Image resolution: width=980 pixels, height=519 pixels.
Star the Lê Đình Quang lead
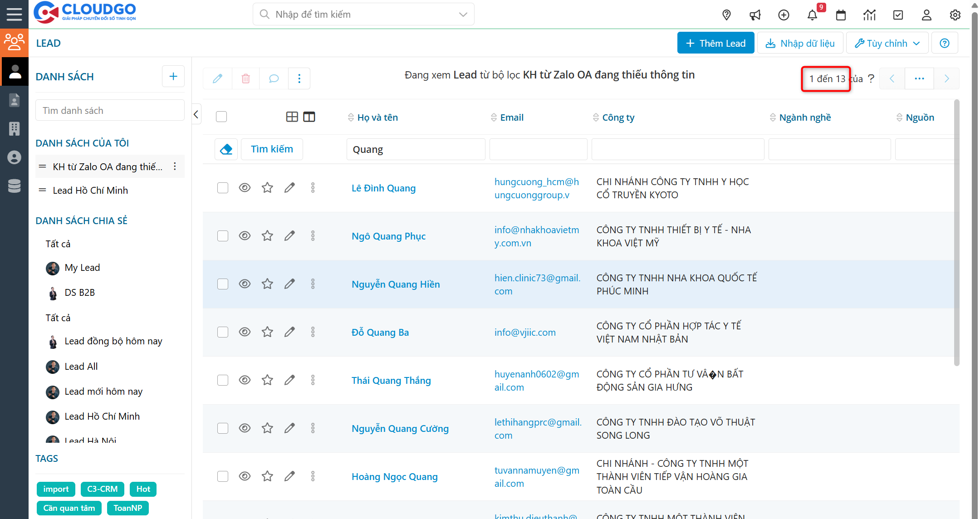point(267,188)
